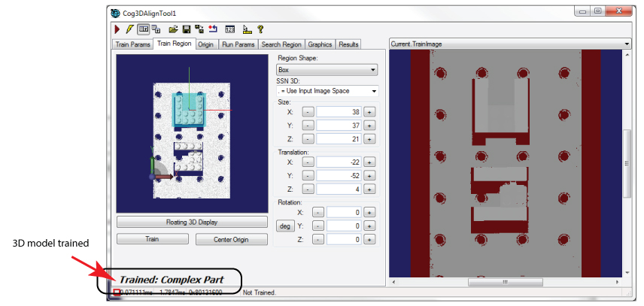Open the Region Shape dropdown showing Box
The image size is (644, 306).
pos(327,70)
